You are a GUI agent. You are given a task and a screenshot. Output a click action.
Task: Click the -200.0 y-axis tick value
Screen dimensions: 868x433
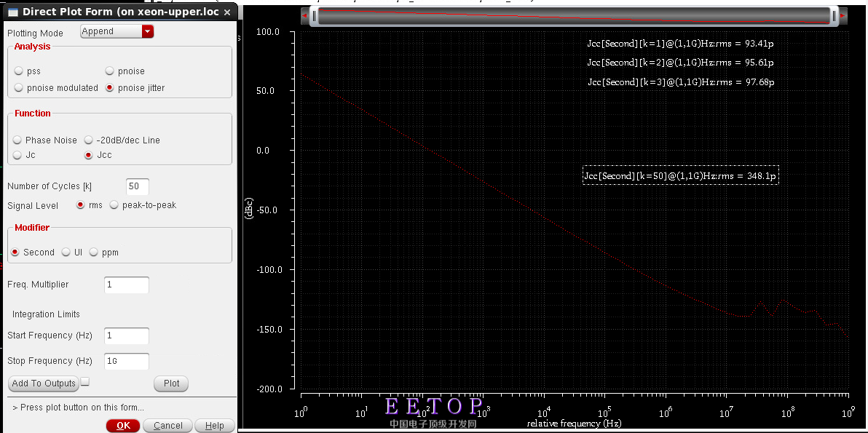point(268,389)
